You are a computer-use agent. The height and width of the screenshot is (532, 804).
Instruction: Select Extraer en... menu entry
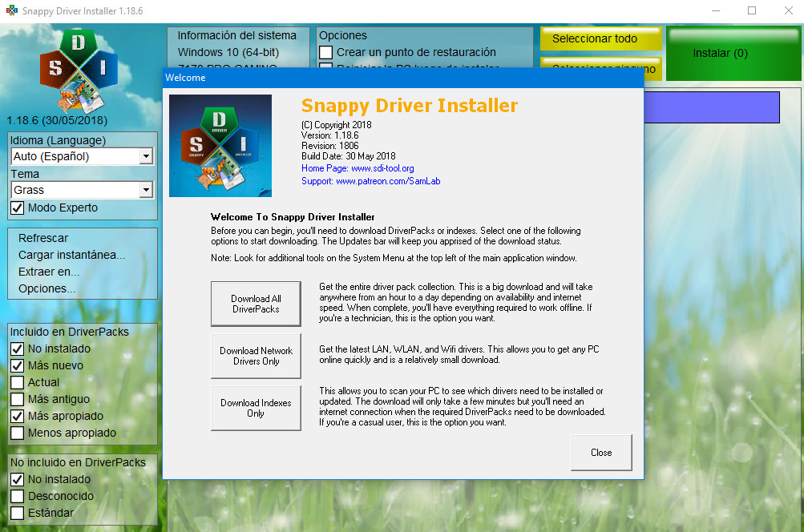49,272
